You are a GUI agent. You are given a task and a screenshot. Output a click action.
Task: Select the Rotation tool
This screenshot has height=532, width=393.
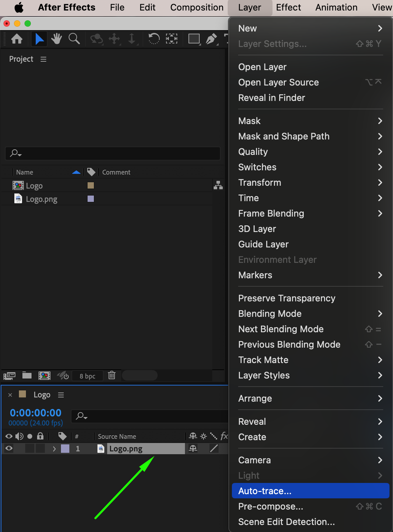point(154,39)
